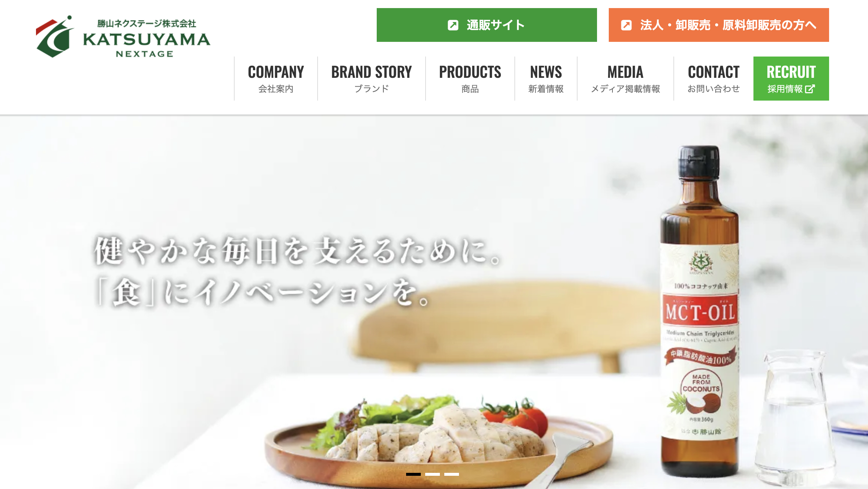
Task: Go to the BRAND STORY menu item
Action: tap(371, 79)
